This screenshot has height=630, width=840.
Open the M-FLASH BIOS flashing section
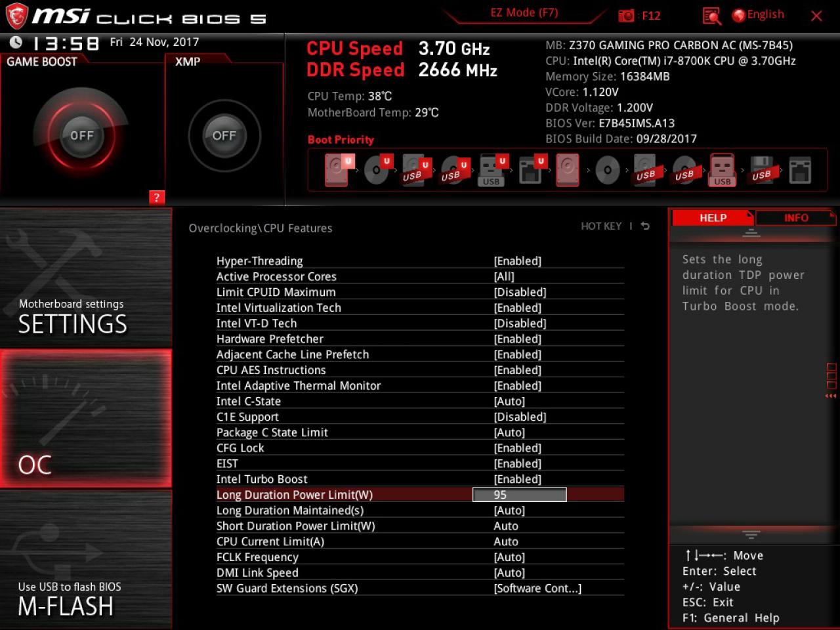coord(86,560)
